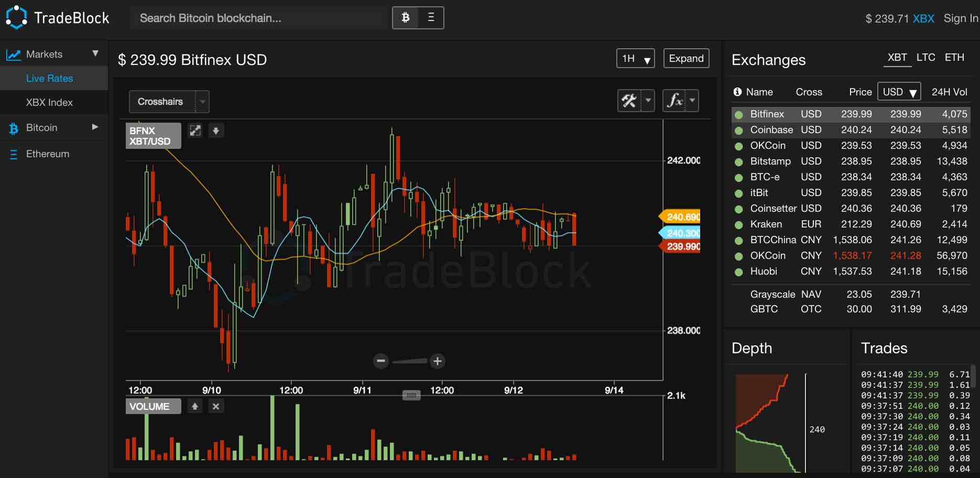The width and height of the screenshot is (980, 478).
Task: Click the 24H Vol column header
Action: pos(949,92)
